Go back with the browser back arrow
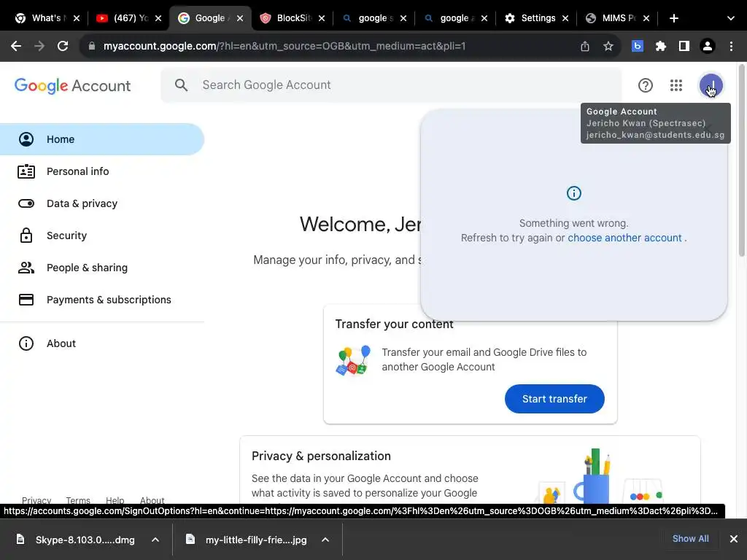 (x=16, y=46)
